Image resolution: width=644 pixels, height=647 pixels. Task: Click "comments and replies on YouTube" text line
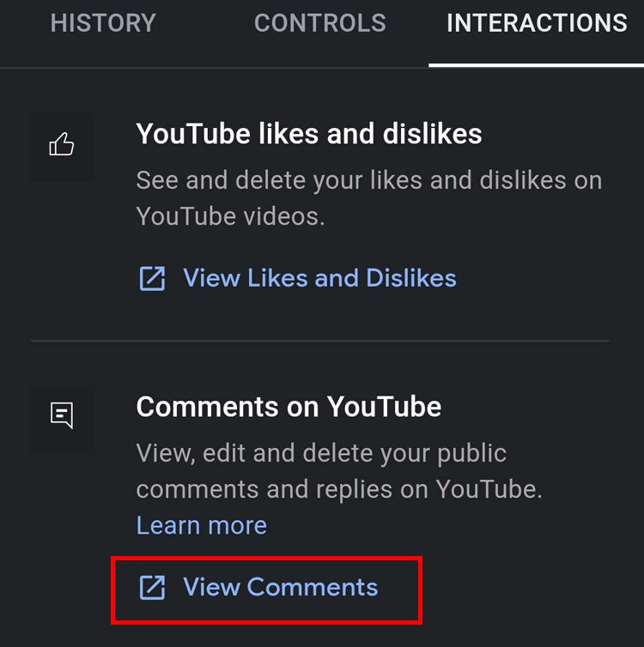click(x=338, y=489)
